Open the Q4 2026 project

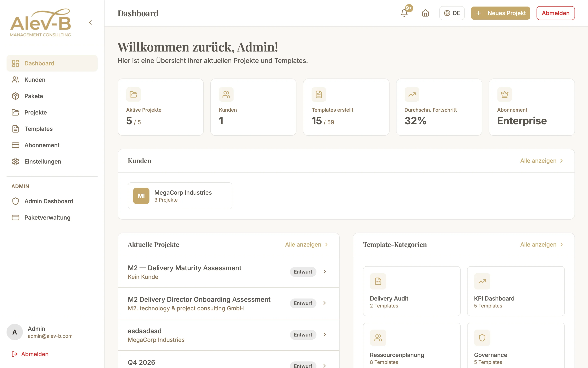click(x=228, y=360)
